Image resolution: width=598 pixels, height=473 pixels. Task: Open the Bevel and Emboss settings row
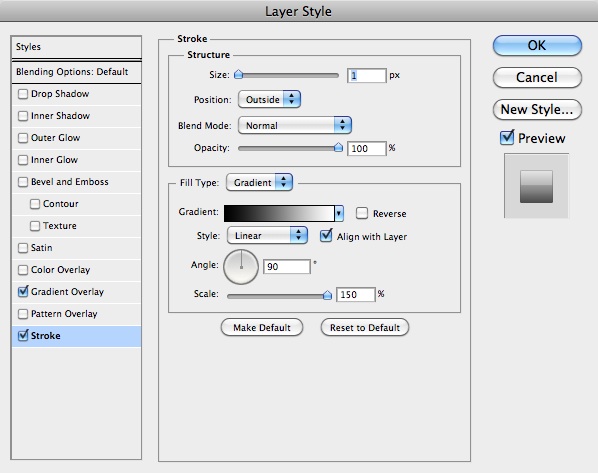tap(77, 182)
